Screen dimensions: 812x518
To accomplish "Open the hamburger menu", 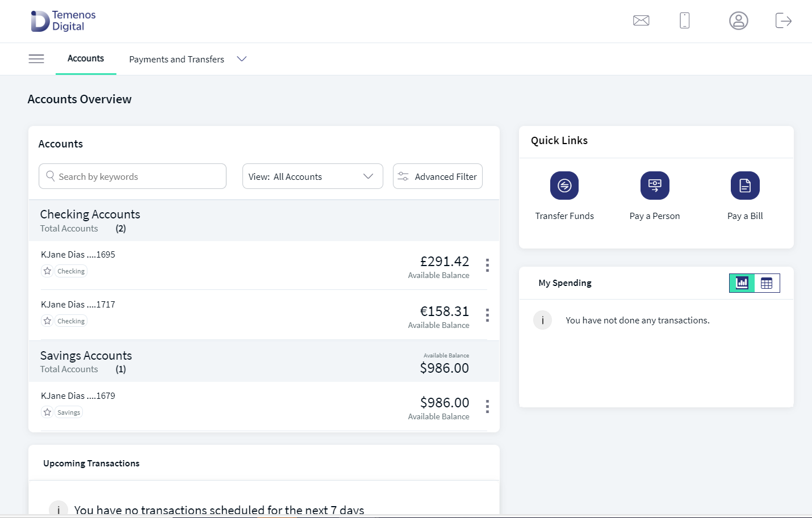I will pyautogui.click(x=36, y=59).
